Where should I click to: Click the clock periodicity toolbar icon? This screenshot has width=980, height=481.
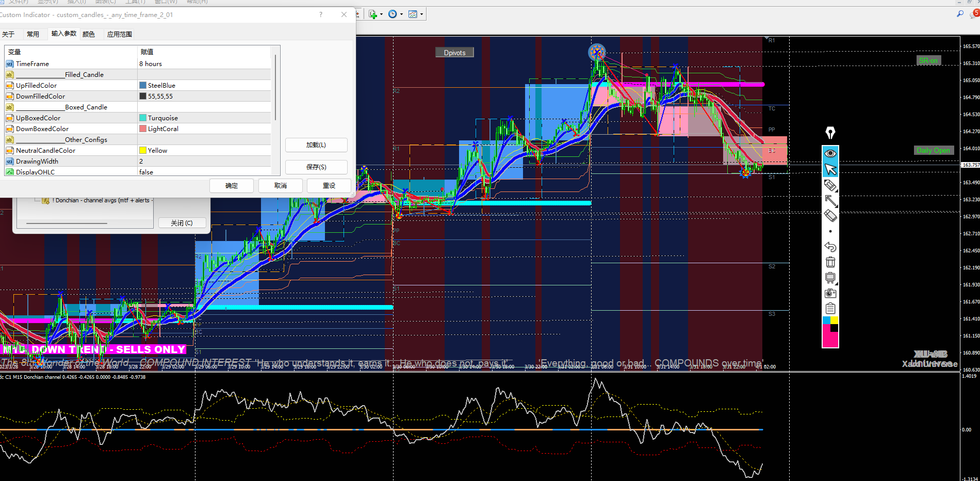pos(393,14)
